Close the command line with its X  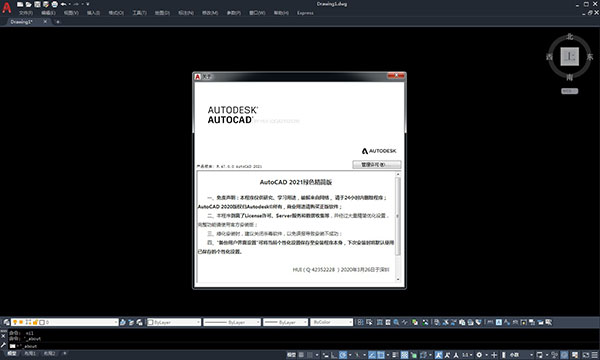click(3, 336)
